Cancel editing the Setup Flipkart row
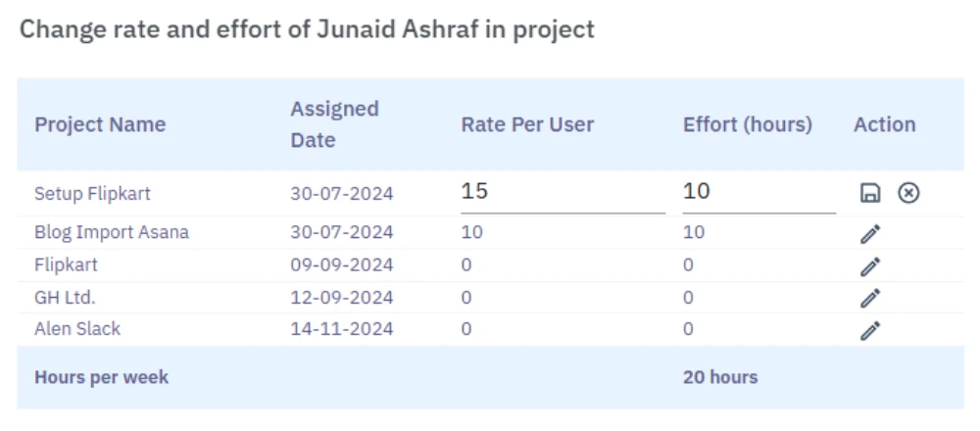The image size is (980, 431). pos(908,194)
